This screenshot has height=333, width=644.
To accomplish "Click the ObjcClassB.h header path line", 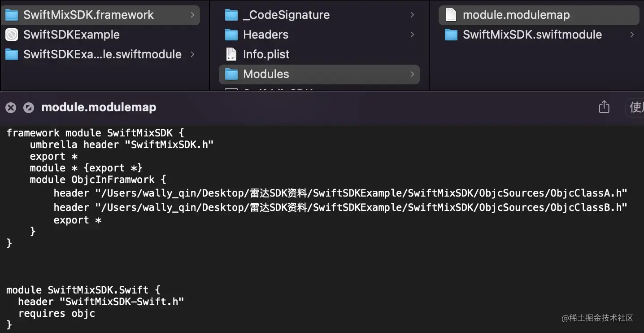I will (x=340, y=207).
